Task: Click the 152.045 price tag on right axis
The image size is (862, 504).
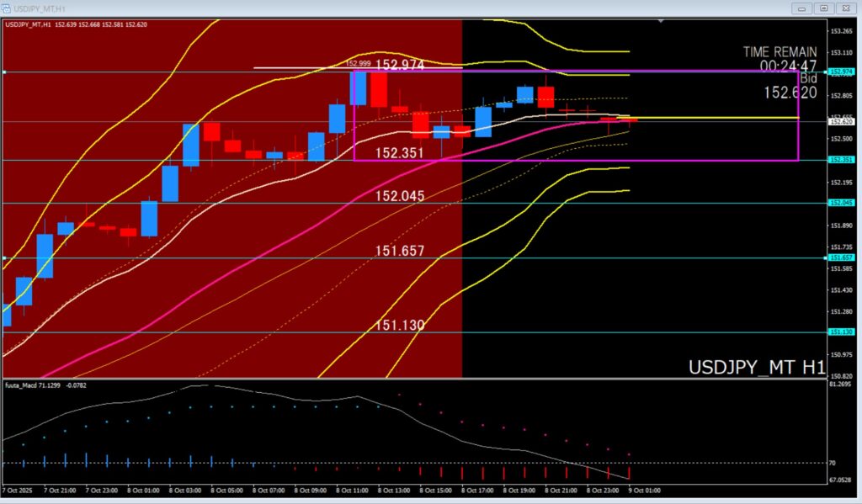Action: [x=841, y=203]
